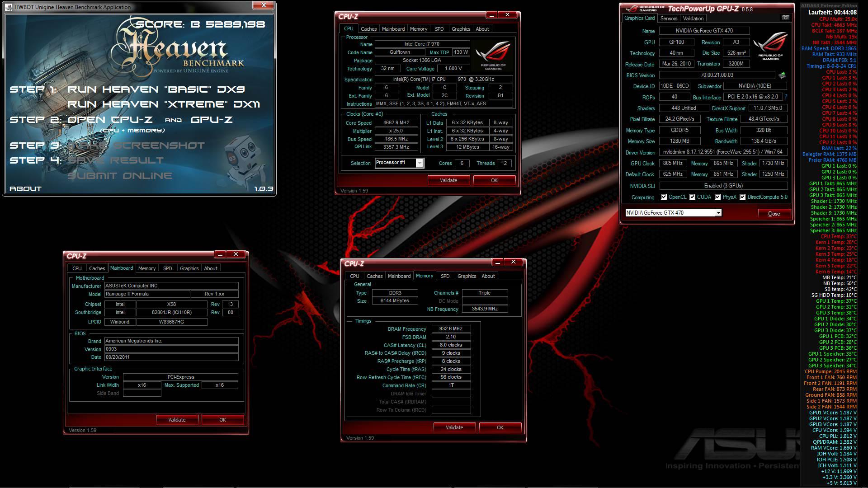Open Memory tab in the top CPU-Z window
The image size is (868, 488).
pyautogui.click(x=419, y=29)
